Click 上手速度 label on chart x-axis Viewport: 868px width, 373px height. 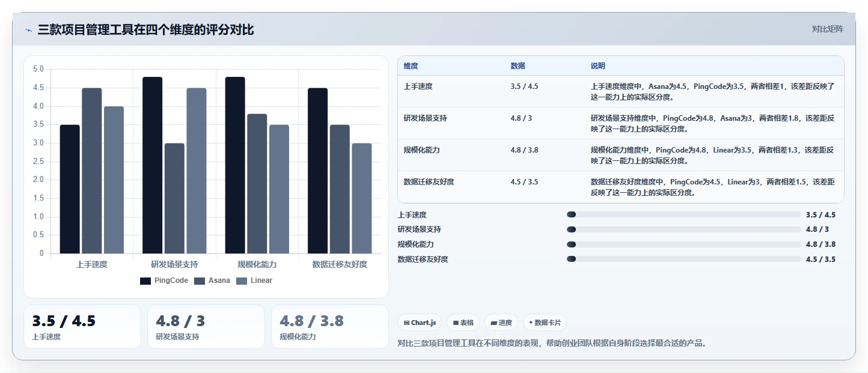[92, 264]
